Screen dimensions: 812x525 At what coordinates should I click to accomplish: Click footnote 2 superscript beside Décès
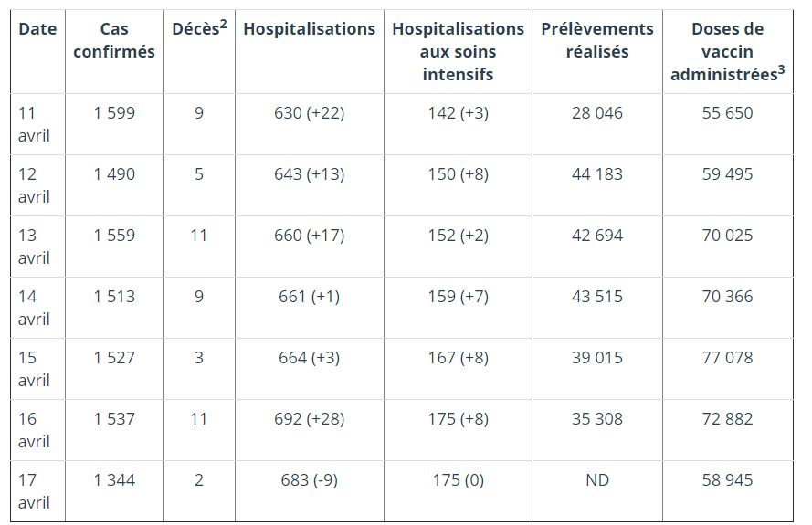(x=224, y=24)
